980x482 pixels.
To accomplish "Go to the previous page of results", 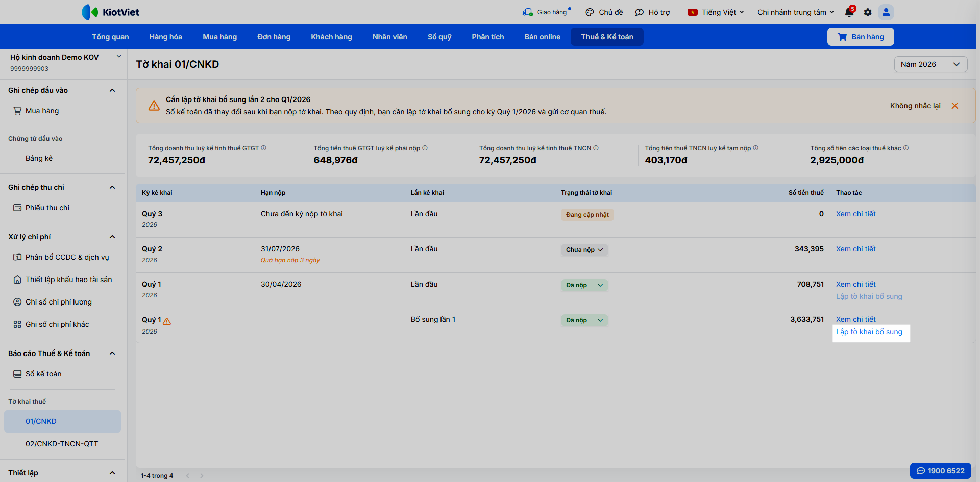I will click(x=188, y=476).
